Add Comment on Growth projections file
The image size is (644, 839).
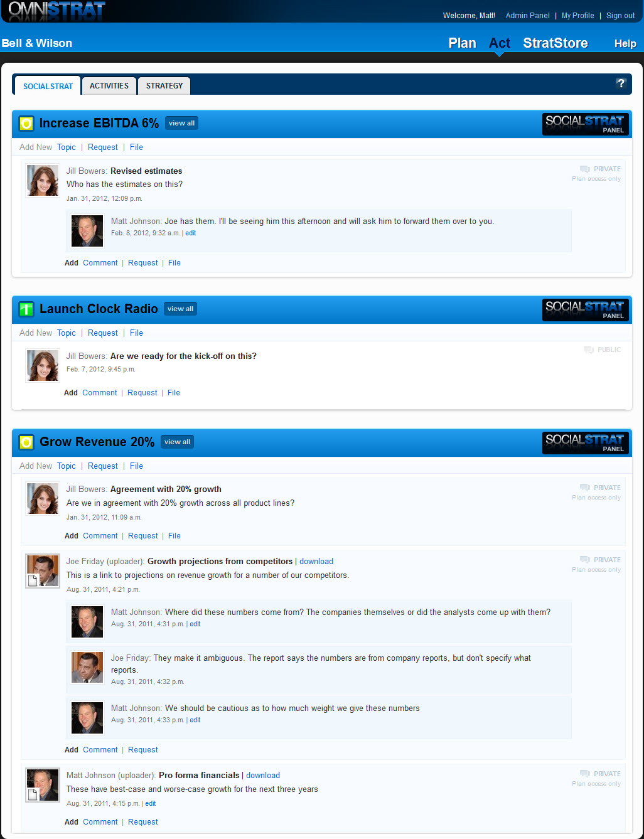[100, 750]
